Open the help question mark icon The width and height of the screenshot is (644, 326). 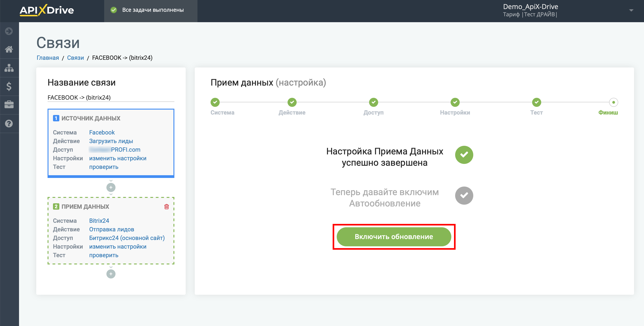click(x=9, y=124)
